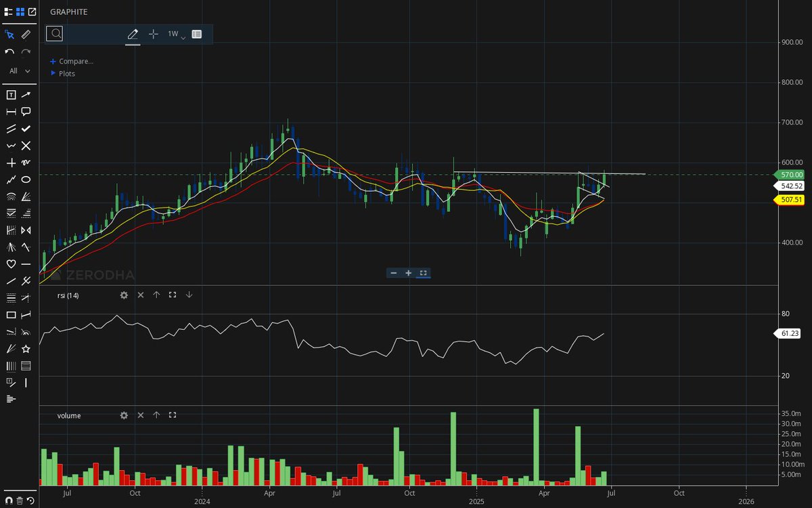Select the ruler measure tool

26,34
